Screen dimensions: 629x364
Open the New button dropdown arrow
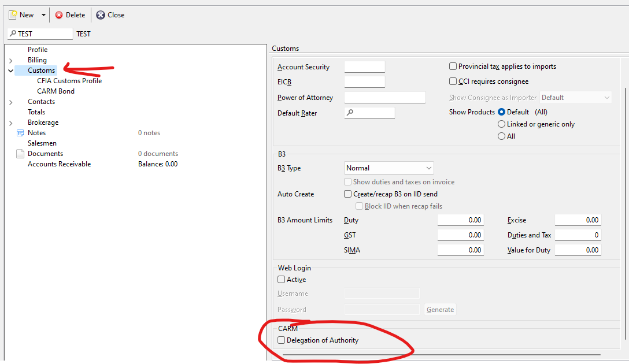click(43, 15)
